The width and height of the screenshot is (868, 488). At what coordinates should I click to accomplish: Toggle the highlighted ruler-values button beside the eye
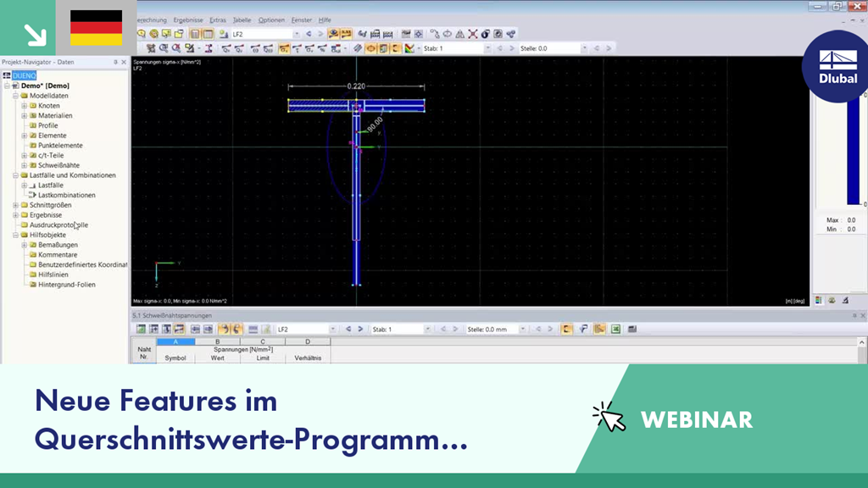[x=346, y=34]
